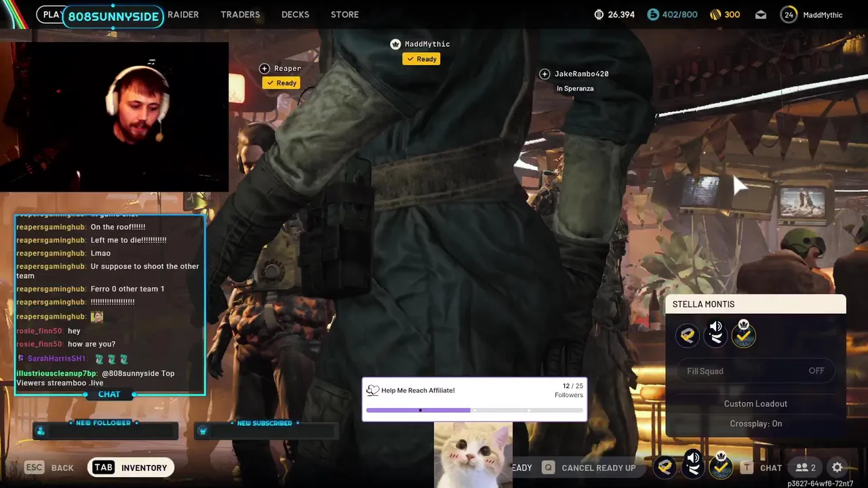Click the followers goal progress bar
This screenshot has height=488, width=868.
pos(475,410)
